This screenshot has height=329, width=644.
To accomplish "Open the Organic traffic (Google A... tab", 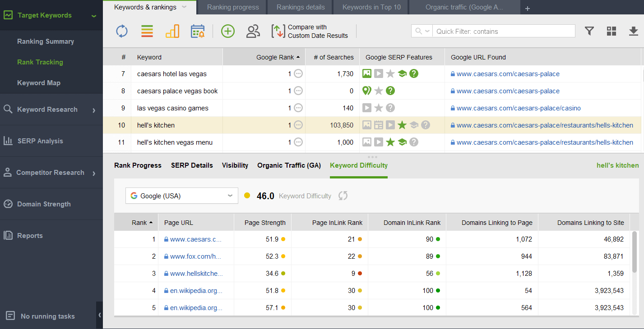I will [x=464, y=7].
